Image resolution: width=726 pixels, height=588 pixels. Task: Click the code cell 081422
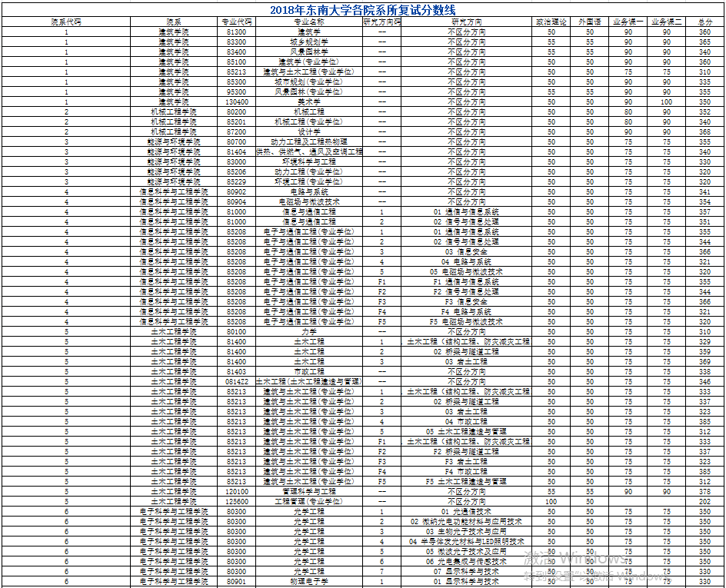[x=237, y=382]
